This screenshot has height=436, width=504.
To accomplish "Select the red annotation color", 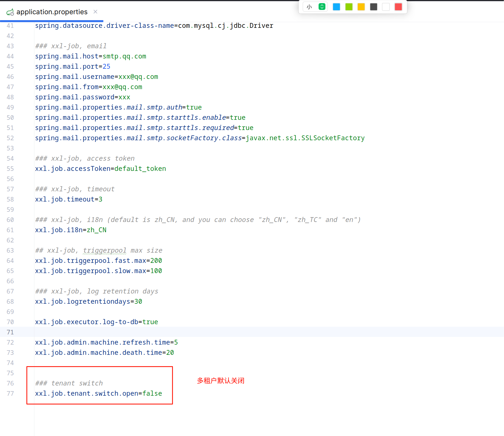I will pyautogui.click(x=398, y=7).
